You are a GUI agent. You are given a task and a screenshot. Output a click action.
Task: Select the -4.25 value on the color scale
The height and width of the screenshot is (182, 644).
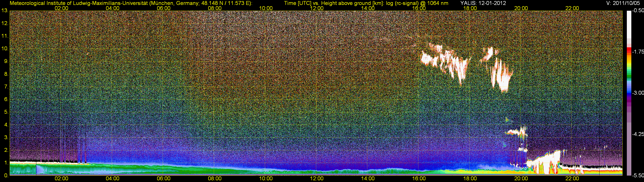tap(638, 134)
